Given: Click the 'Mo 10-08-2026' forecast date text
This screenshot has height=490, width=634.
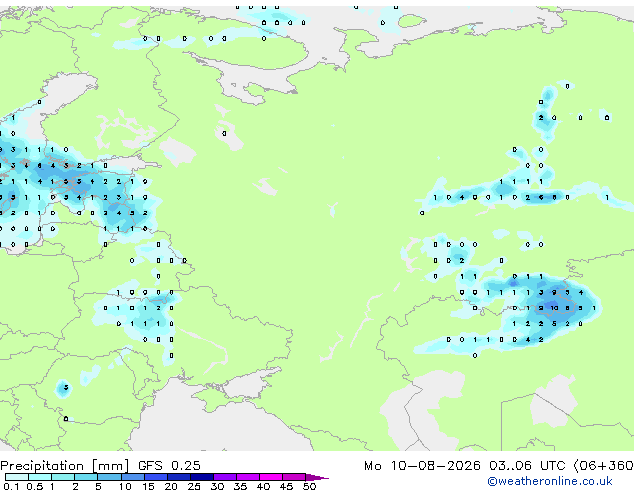Looking at the screenshot, I should coord(422,466).
